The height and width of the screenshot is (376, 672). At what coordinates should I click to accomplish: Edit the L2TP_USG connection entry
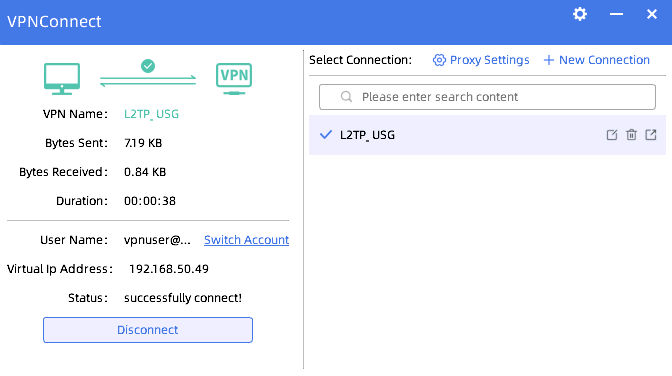pyautogui.click(x=612, y=135)
